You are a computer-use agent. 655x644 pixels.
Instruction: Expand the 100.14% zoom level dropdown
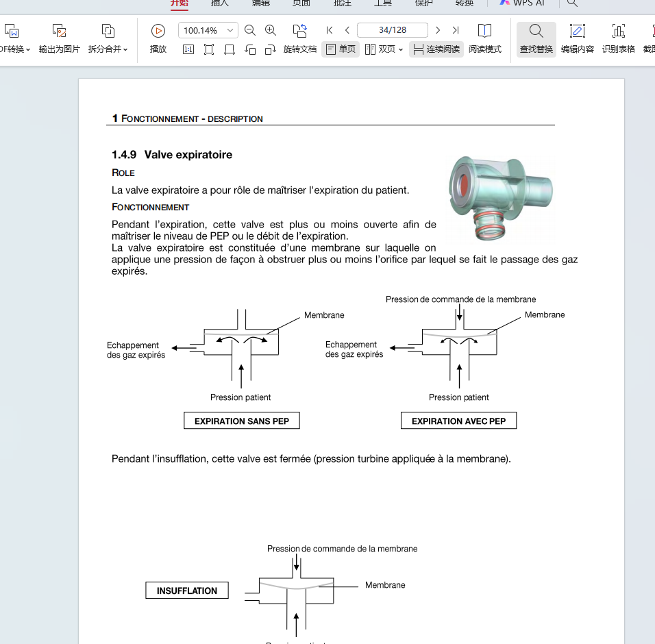click(230, 30)
